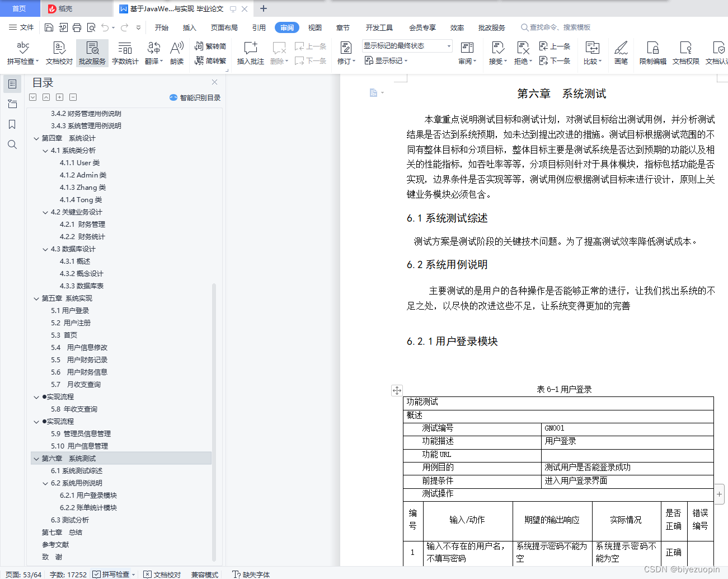Convert with 简转繁 button
This screenshot has width=728, height=579.
(210, 60)
